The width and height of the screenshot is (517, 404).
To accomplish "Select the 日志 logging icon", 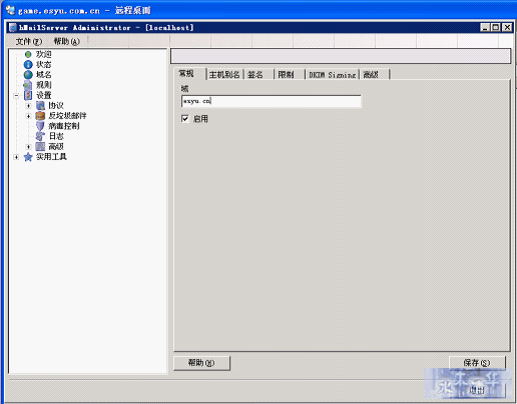I will click(40, 136).
